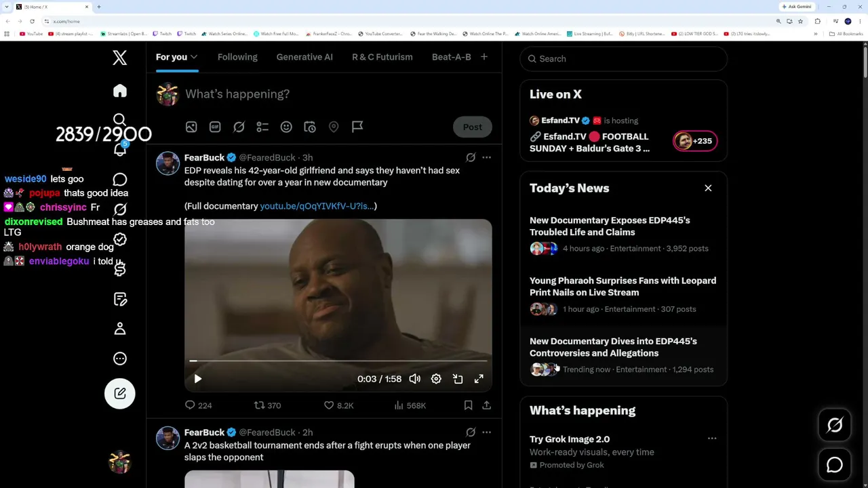Open Messages icon in left sidebar
Image resolution: width=868 pixels, height=488 pixels.
(x=120, y=180)
